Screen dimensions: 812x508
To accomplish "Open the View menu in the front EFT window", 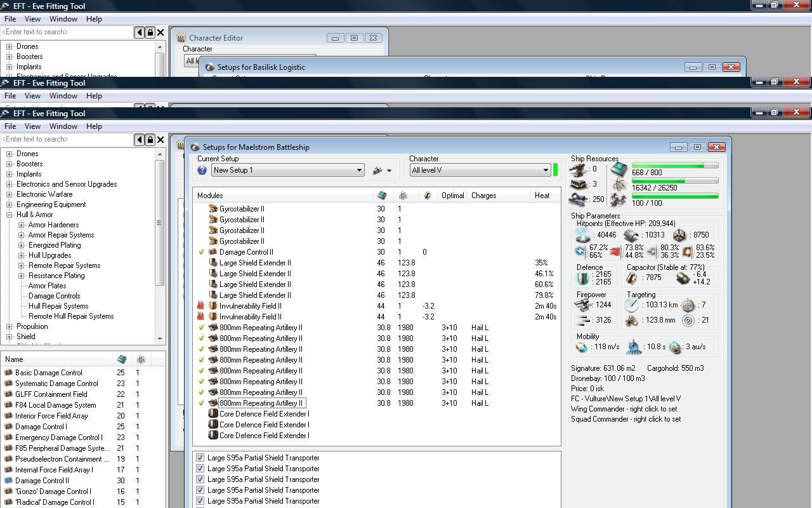I will (32, 126).
